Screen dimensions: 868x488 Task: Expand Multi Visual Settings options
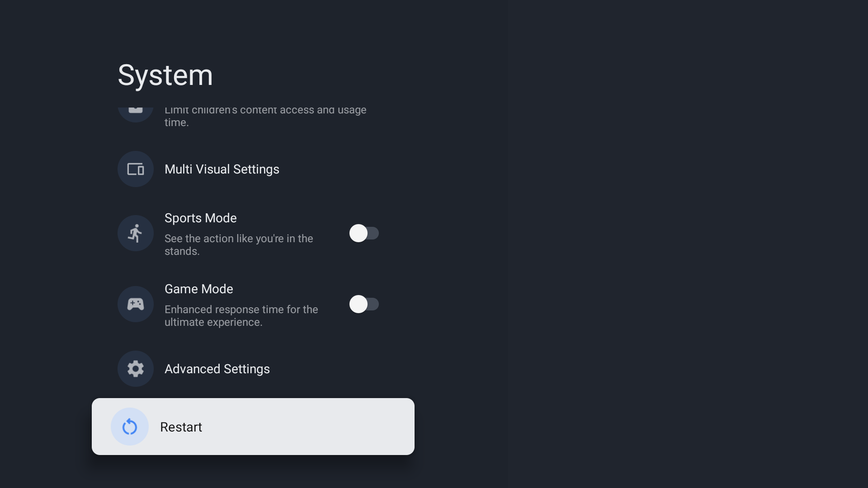pyautogui.click(x=222, y=169)
